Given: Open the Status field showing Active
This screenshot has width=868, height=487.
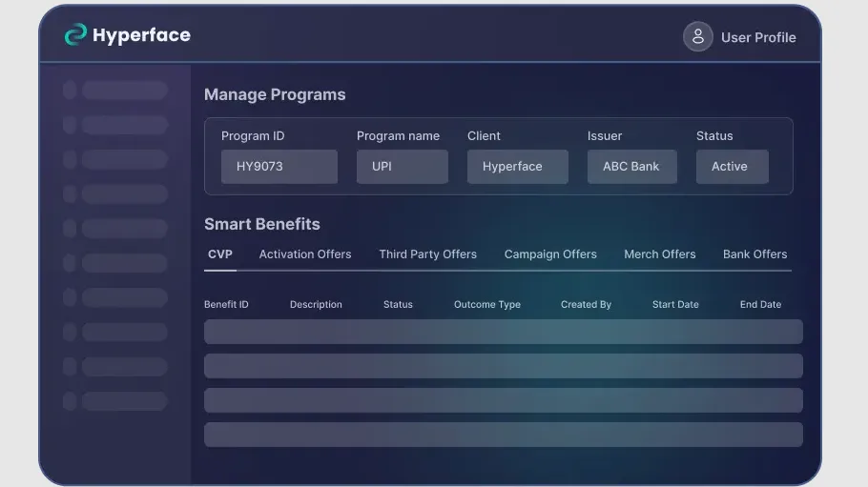Looking at the screenshot, I should point(732,167).
